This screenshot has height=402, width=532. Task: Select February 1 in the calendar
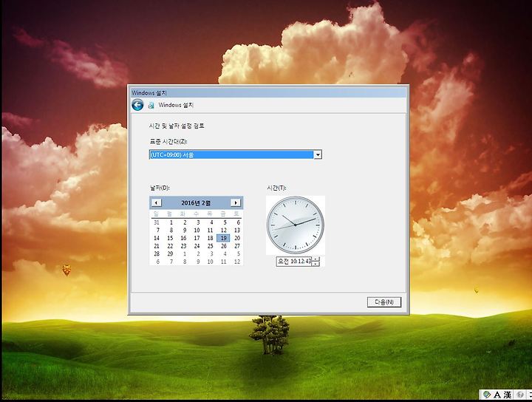(171, 222)
